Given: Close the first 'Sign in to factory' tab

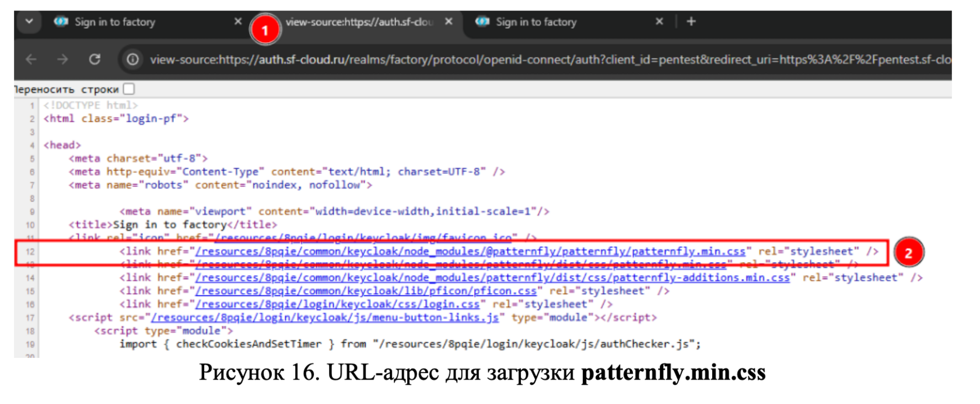Looking at the screenshot, I should (238, 22).
